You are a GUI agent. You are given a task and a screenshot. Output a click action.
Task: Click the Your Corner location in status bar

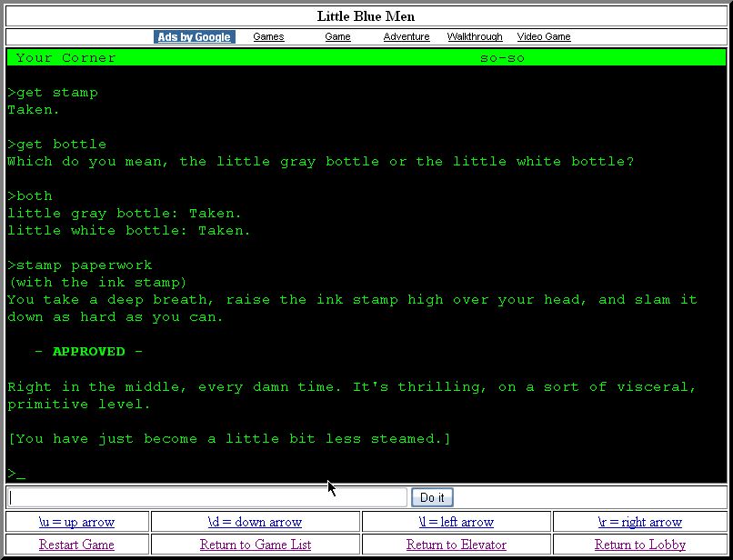click(65, 58)
